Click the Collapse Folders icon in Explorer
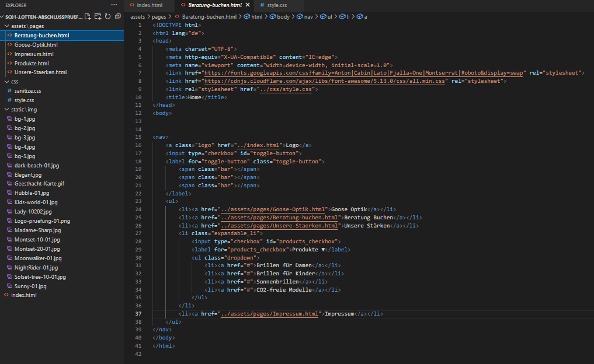 (118, 17)
